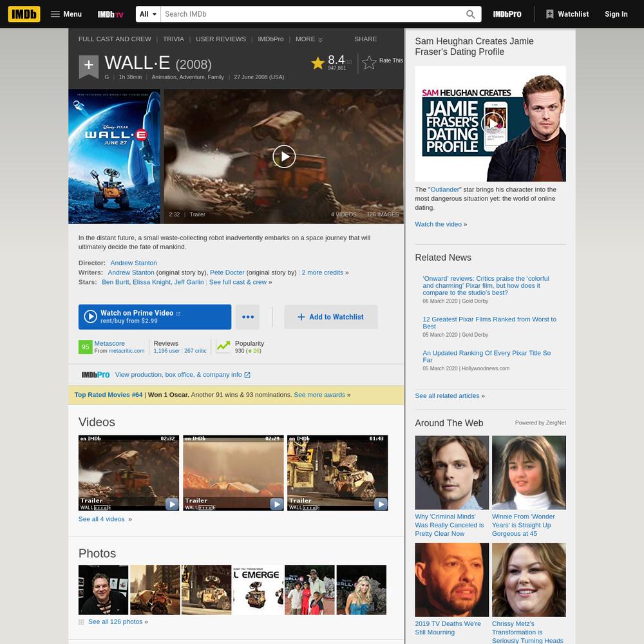Image resolution: width=644 pixels, height=644 pixels.
Task: Open the hamburger Menu
Action: click(x=66, y=14)
